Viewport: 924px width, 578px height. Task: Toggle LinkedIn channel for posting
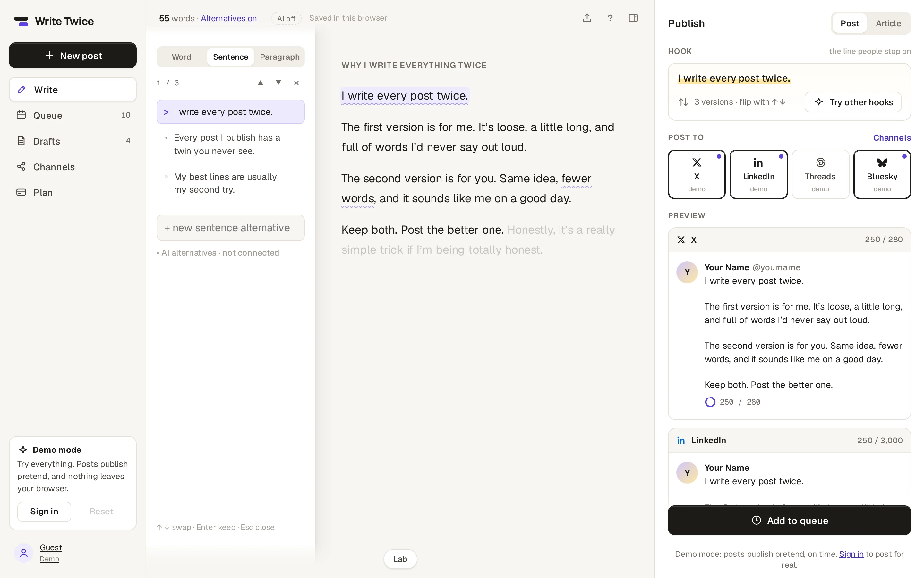pyautogui.click(x=758, y=174)
